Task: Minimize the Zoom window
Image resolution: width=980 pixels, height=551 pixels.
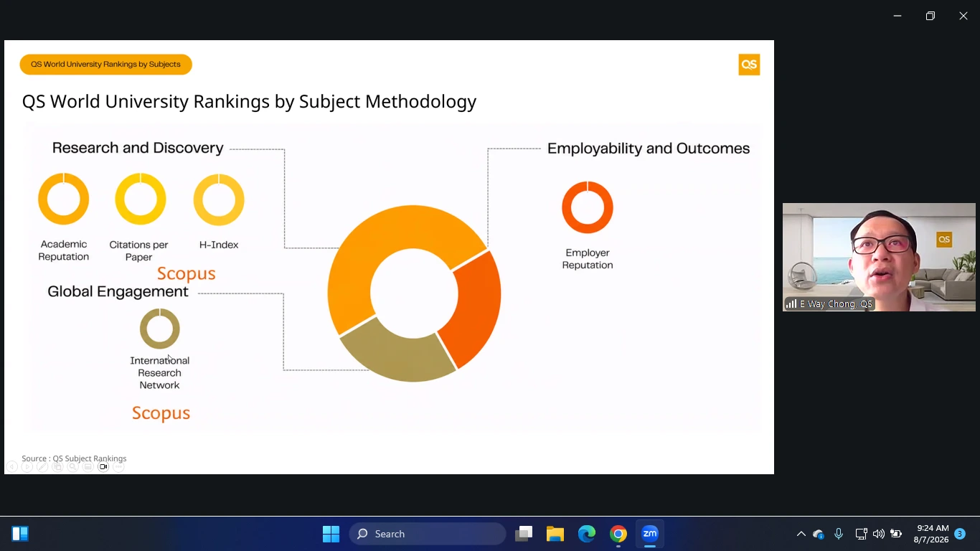Action: (897, 16)
